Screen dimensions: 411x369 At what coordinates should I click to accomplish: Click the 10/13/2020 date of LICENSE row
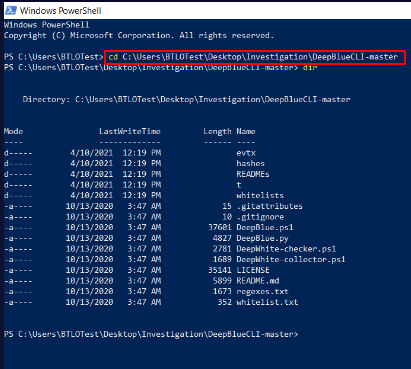89,270
